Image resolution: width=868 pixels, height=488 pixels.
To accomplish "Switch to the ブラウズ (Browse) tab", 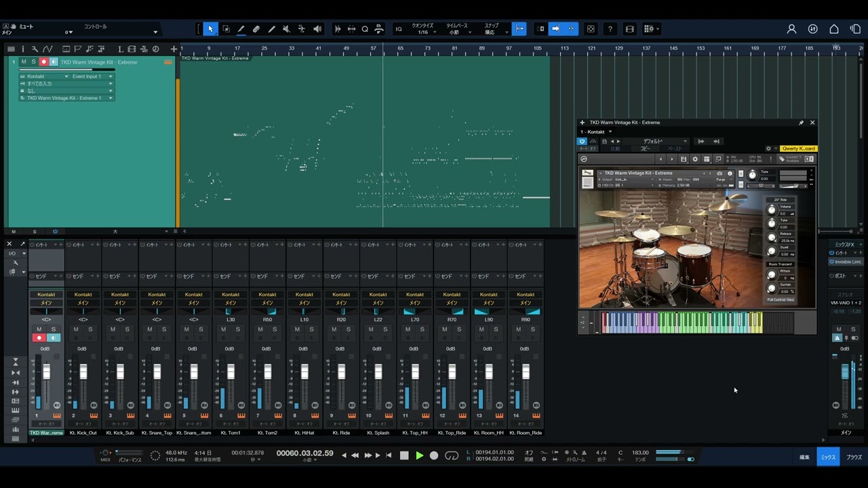I will tap(854, 457).
